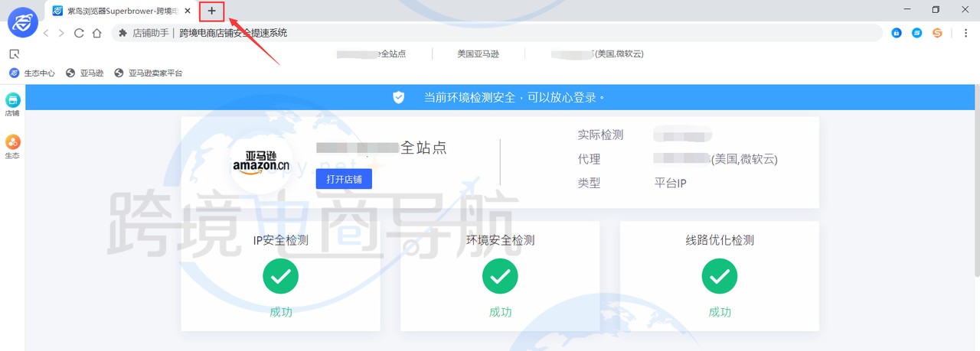Minimize the browser window
980x351 pixels.
point(906,10)
